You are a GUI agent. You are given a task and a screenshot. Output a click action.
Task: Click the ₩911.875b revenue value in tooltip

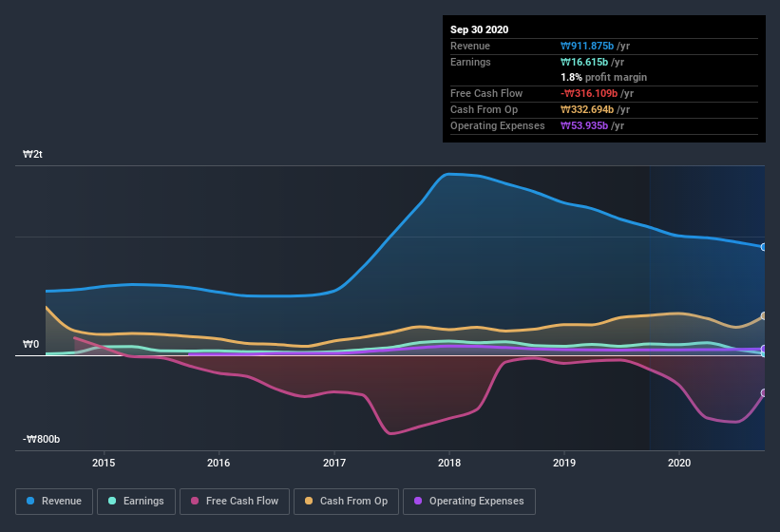coord(593,46)
